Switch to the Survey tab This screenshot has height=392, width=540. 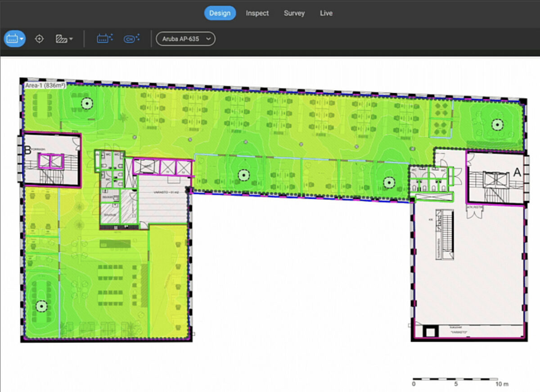click(x=294, y=13)
